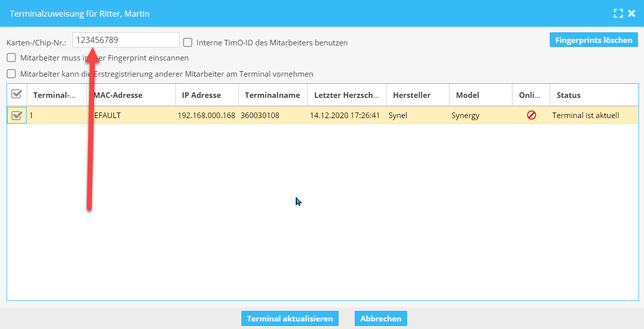Screen dimensions: 644x329
Task: Click the maximize dialog icon
Action: coord(618,14)
